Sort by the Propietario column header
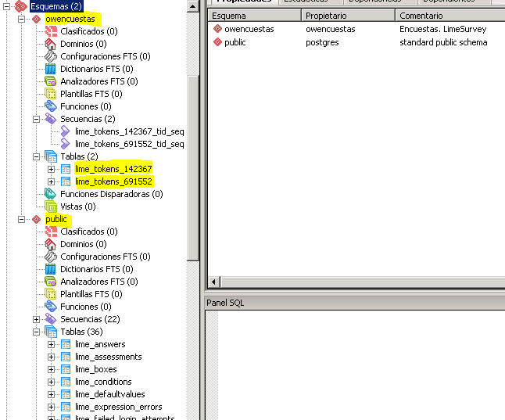The image size is (505, 420). click(x=347, y=16)
